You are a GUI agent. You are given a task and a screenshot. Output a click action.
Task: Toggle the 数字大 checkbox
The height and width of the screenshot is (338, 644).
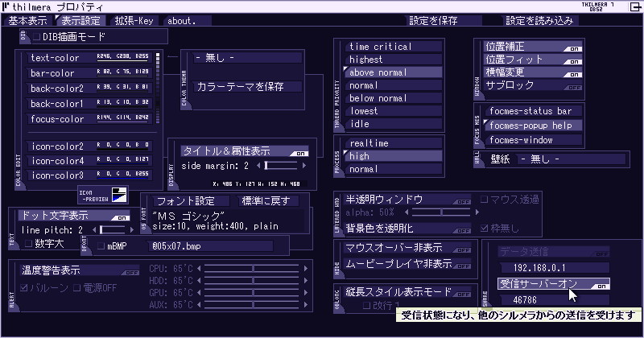(28, 244)
